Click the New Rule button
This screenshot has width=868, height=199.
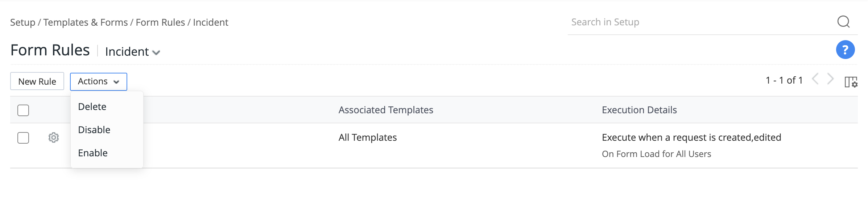(x=37, y=81)
